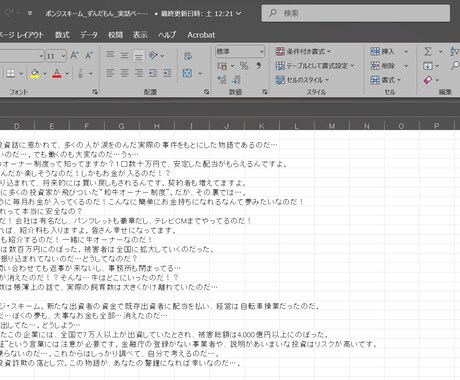The image size is (460, 380).
Task: Expand the fill color dropdown arrow
Action: pyautogui.click(x=45, y=73)
